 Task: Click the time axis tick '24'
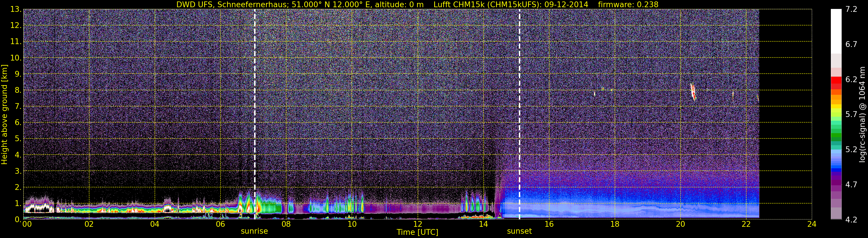click(812, 224)
